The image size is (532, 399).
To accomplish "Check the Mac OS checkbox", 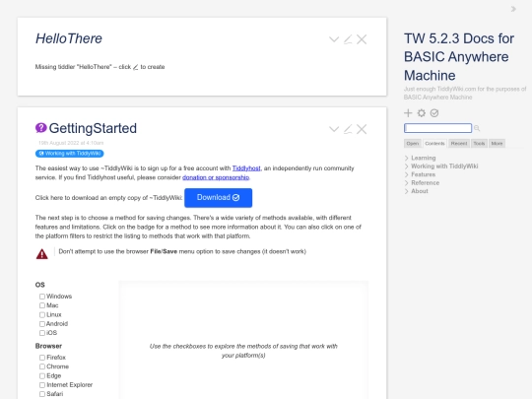I will (x=42, y=305).
